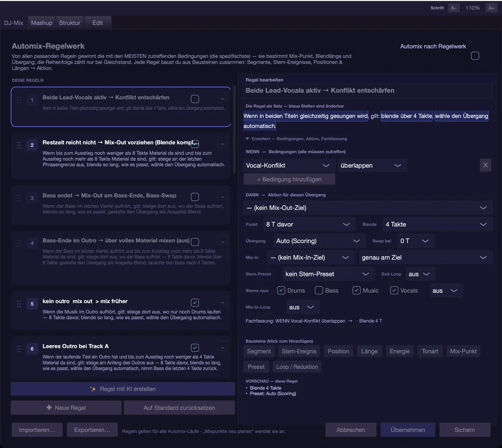This screenshot has width=502, height=448.
Task: Click 'Regel mit KI erstellen' button
Action: (x=123, y=389)
